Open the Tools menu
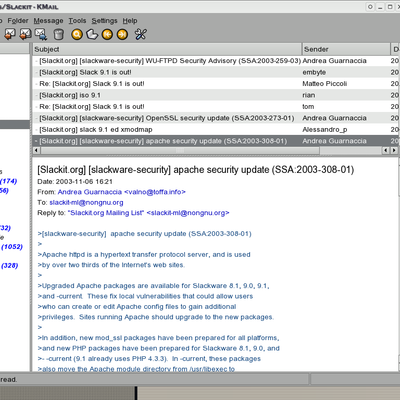 (77, 21)
